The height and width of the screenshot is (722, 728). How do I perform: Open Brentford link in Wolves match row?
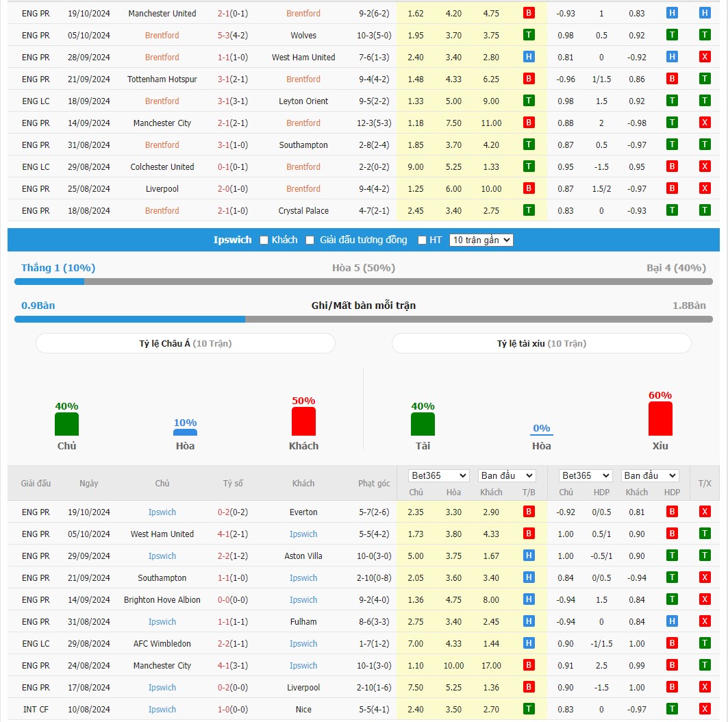point(162,36)
